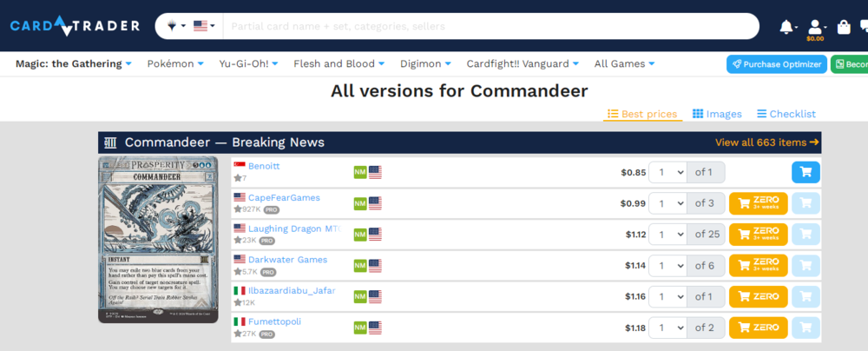Switch to Images view tab
The width and height of the screenshot is (868, 351).
coord(717,114)
